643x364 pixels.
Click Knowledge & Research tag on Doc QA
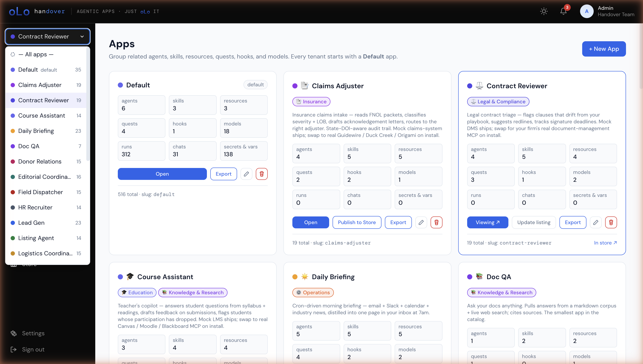502,293
